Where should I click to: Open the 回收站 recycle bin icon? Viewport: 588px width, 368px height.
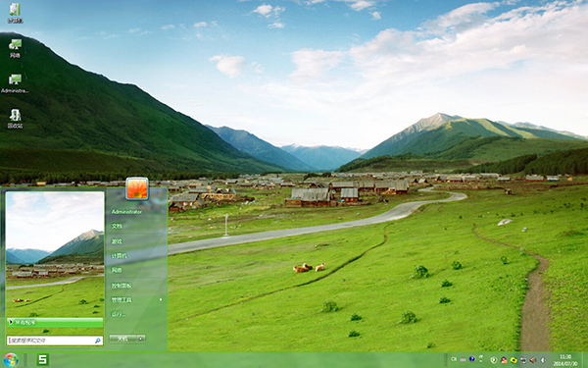[x=15, y=119]
